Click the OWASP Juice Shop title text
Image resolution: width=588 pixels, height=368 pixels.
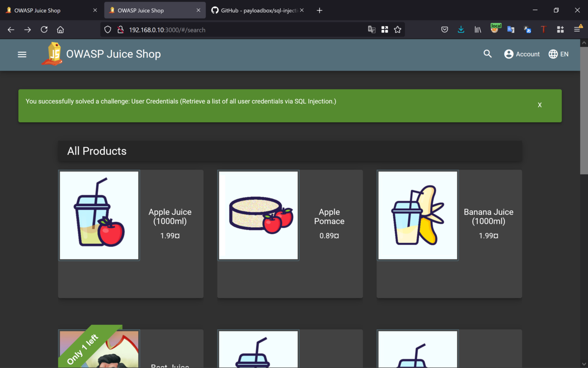point(113,54)
